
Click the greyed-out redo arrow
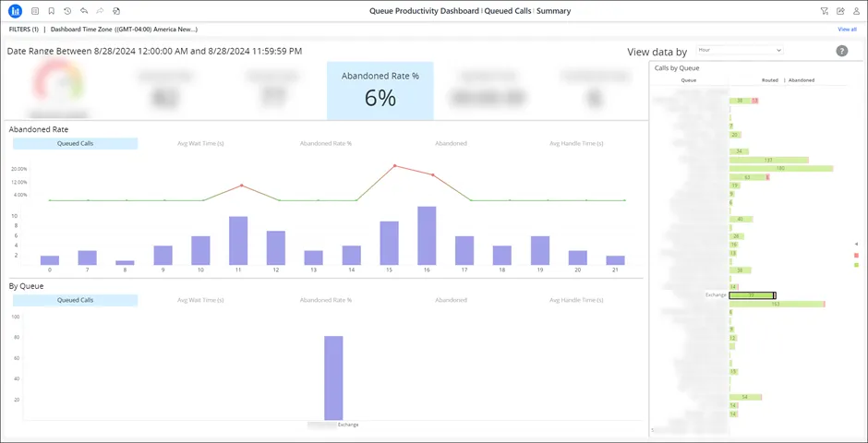click(100, 11)
